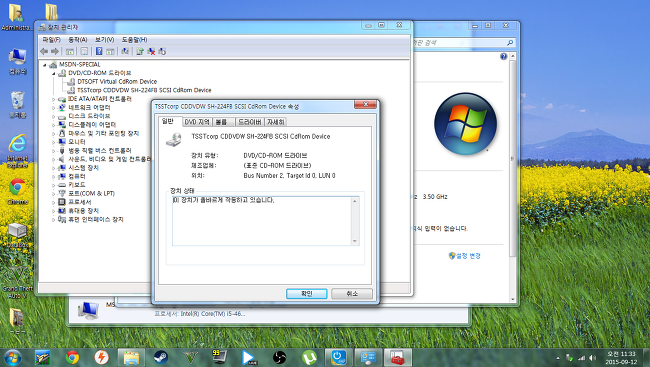Click the Steam icon on the taskbar
650x367 pixels.
[x=161, y=357]
